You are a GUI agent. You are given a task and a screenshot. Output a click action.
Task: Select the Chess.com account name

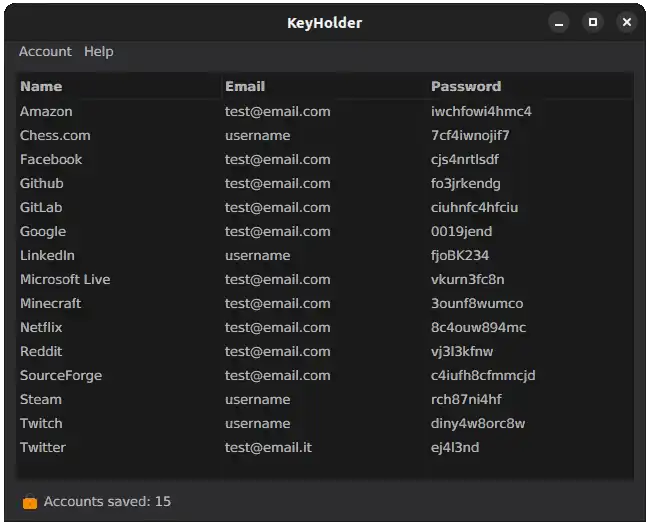click(x=55, y=136)
